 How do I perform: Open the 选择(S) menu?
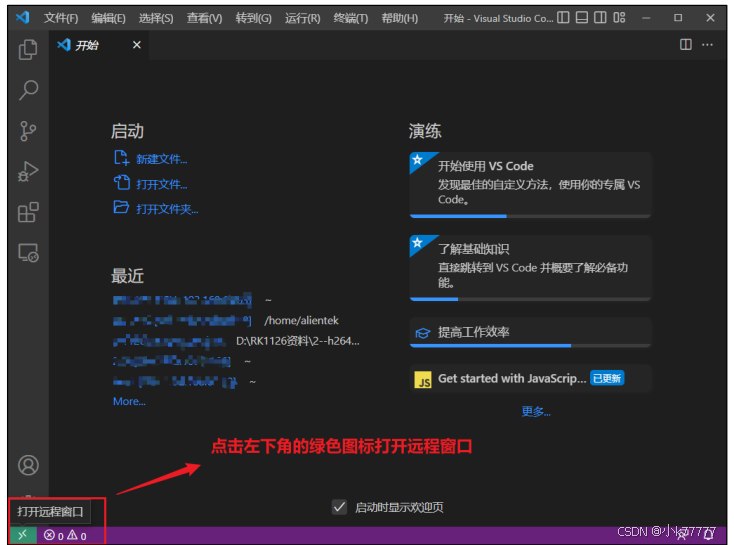[156, 18]
